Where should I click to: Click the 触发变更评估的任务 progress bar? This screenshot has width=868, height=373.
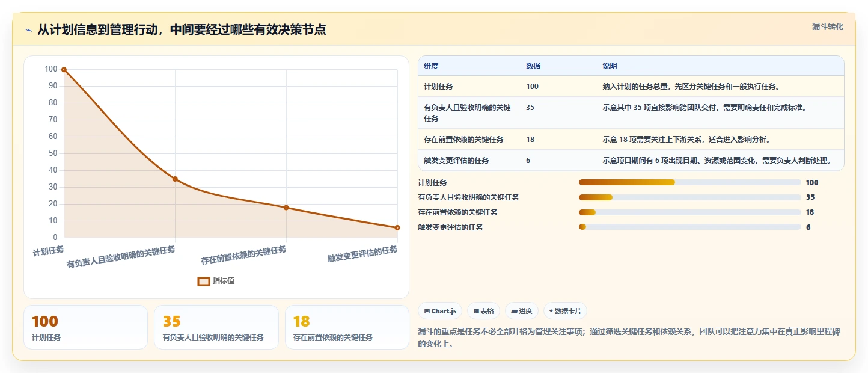pyautogui.click(x=689, y=227)
